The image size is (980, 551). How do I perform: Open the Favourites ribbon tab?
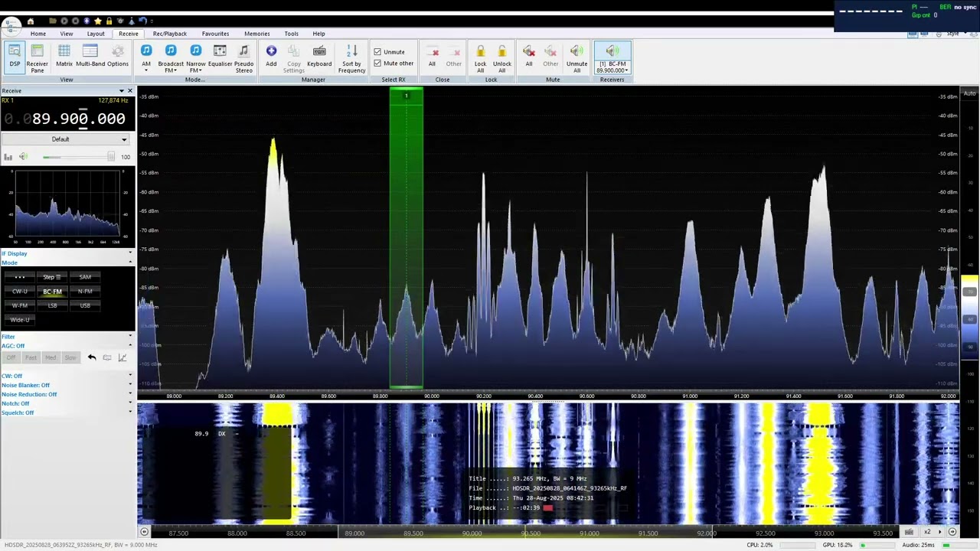pos(215,34)
